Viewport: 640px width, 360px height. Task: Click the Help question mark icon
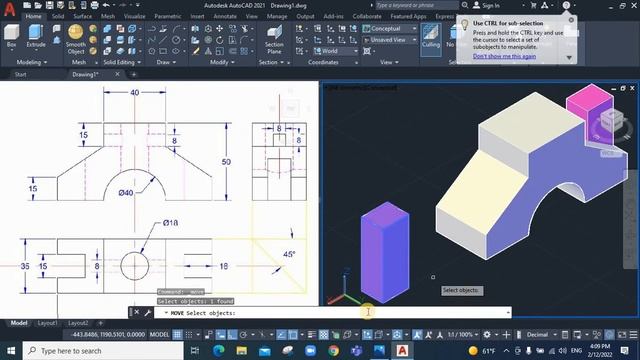tap(566, 5)
